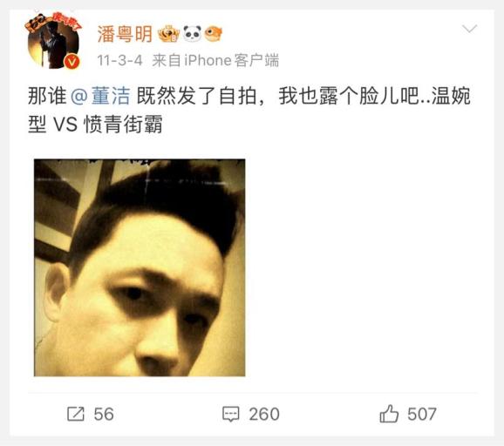The width and height of the screenshot is (504, 446).
Task: Click the repost count 56
Action: [104, 414]
